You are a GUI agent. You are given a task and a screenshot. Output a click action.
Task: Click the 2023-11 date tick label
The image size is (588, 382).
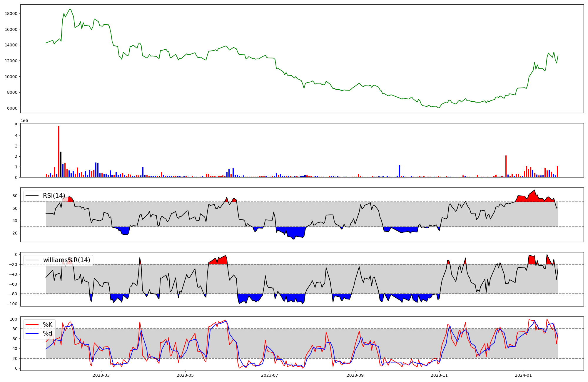point(439,375)
